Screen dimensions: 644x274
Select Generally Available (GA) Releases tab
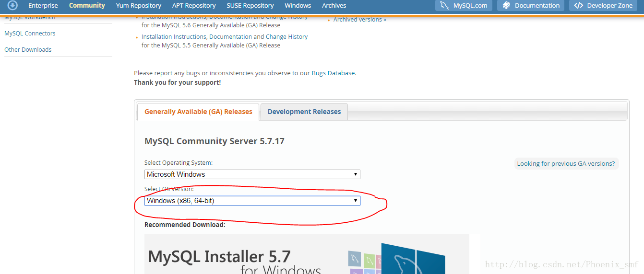coord(198,112)
